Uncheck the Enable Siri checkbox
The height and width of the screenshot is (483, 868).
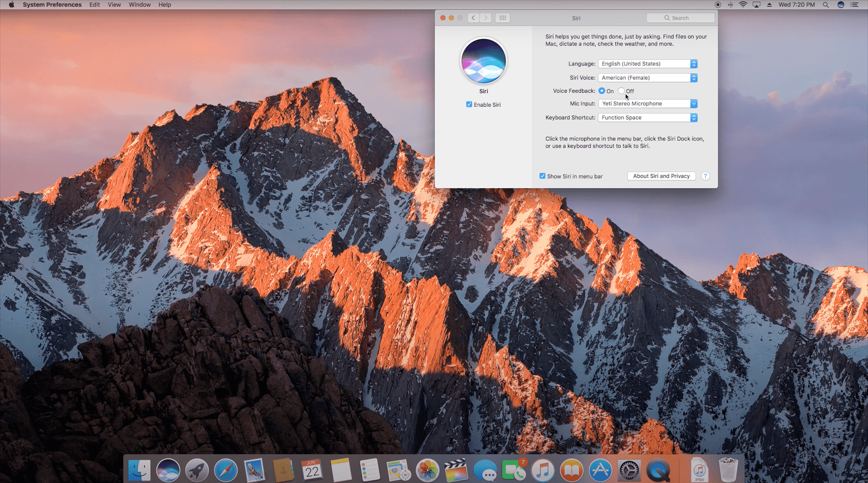click(x=469, y=104)
